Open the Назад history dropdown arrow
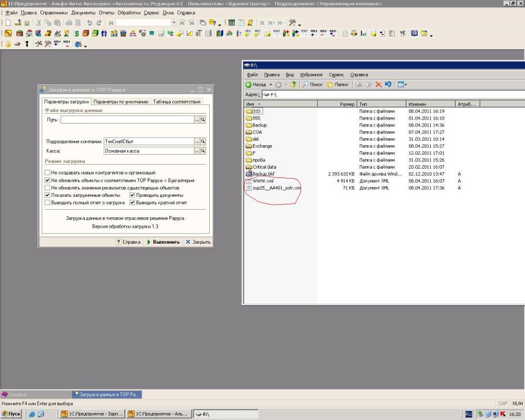The image size is (525, 420). point(271,85)
